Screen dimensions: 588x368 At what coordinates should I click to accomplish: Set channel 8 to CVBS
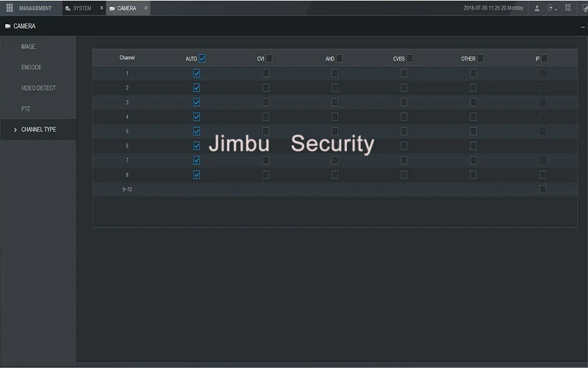coord(404,174)
